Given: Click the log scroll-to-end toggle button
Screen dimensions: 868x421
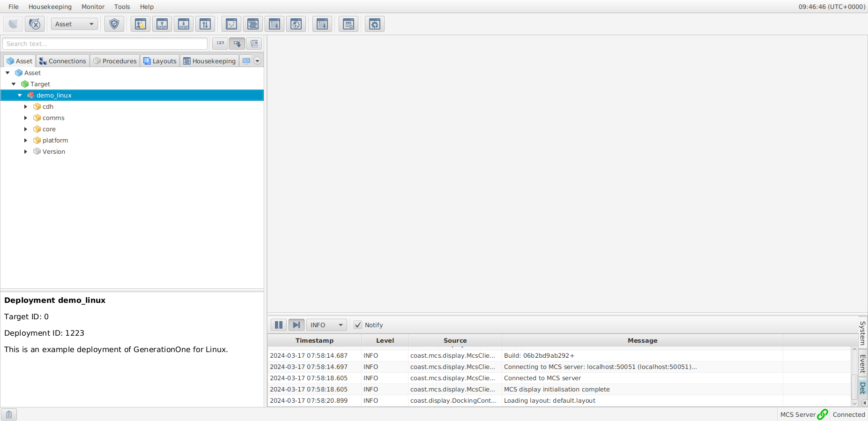Looking at the screenshot, I should click(x=297, y=325).
